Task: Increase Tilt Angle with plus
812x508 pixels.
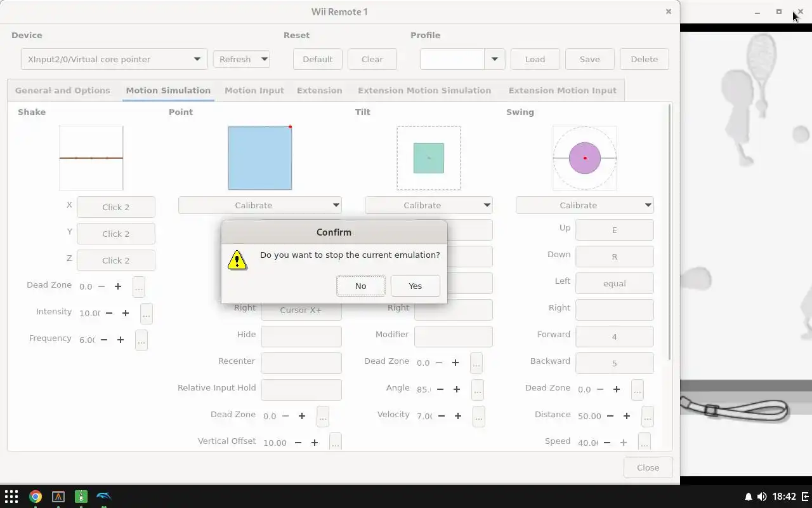Action: click(x=457, y=389)
